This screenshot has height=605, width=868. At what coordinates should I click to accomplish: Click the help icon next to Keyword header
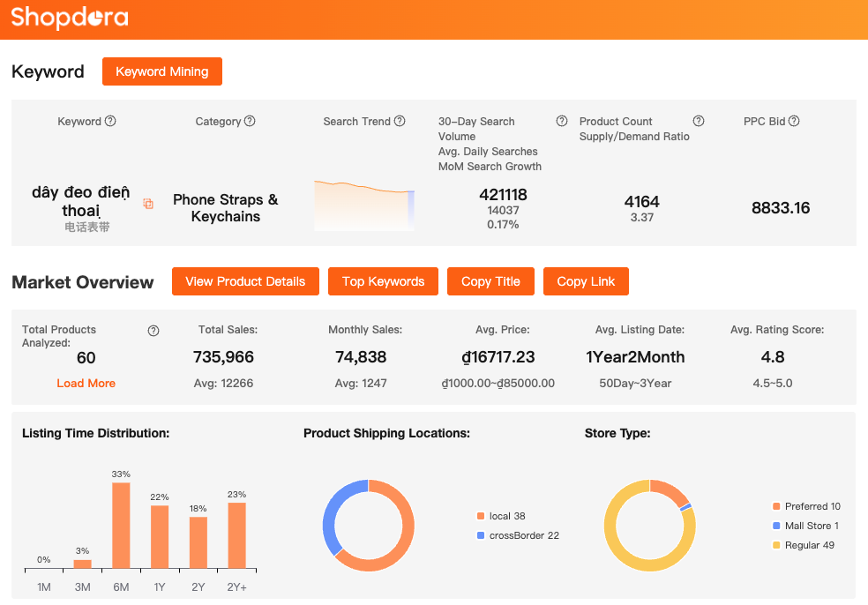tap(110, 122)
